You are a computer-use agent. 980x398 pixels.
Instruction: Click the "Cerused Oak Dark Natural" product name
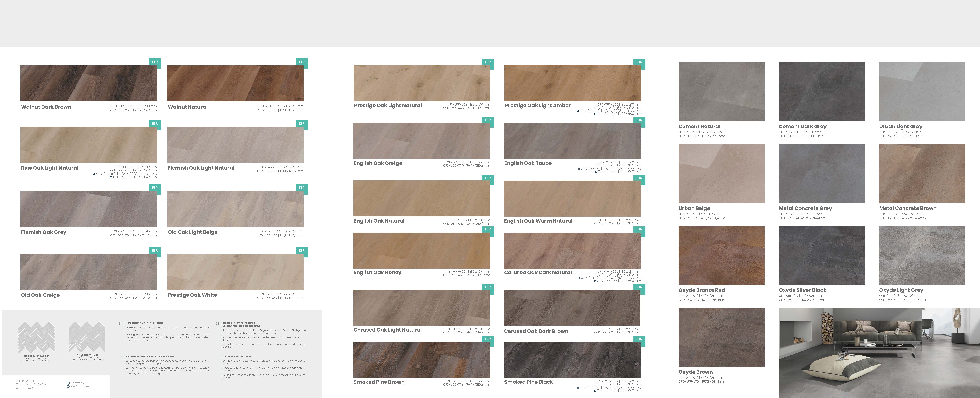[538, 272]
